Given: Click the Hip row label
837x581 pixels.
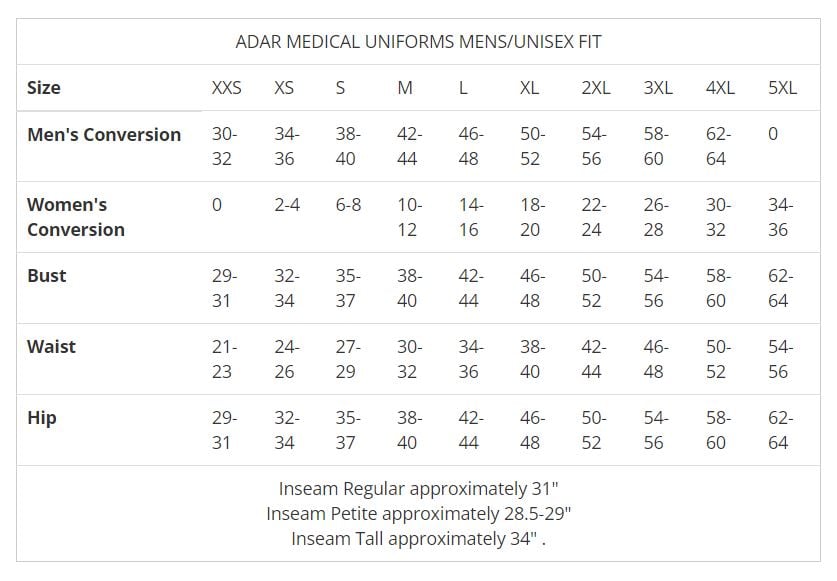Looking at the screenshot, I should tap(42, 418).
